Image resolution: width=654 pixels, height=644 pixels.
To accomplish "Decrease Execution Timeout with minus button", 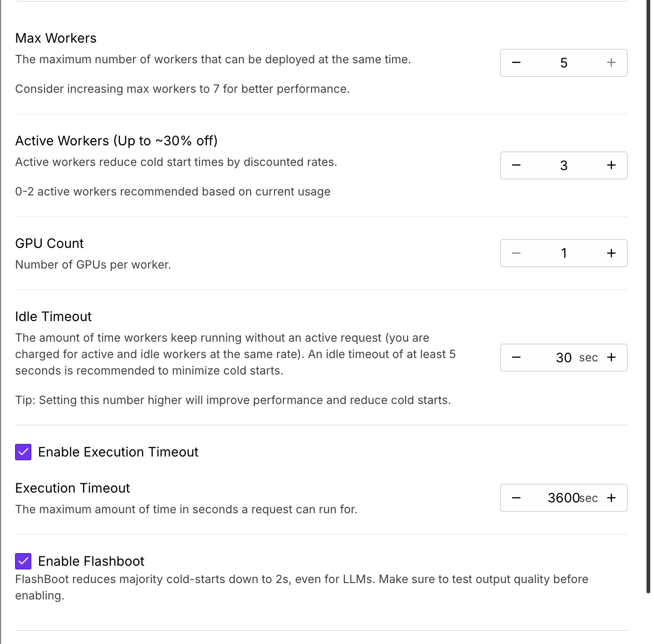I will click(x=516, y=498).
